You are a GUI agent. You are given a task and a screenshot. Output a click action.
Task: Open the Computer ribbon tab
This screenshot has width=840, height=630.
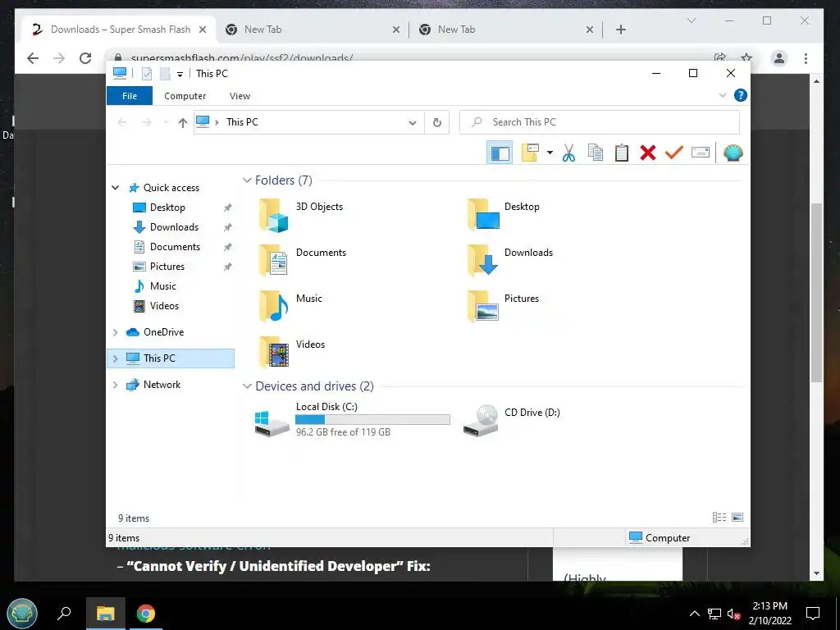185,96
